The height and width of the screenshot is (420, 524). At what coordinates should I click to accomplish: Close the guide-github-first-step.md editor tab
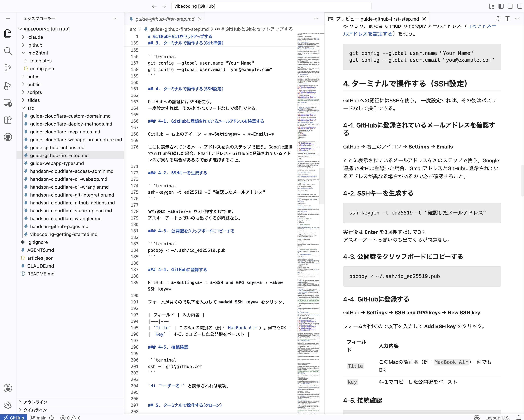click(x=200, y=19)
